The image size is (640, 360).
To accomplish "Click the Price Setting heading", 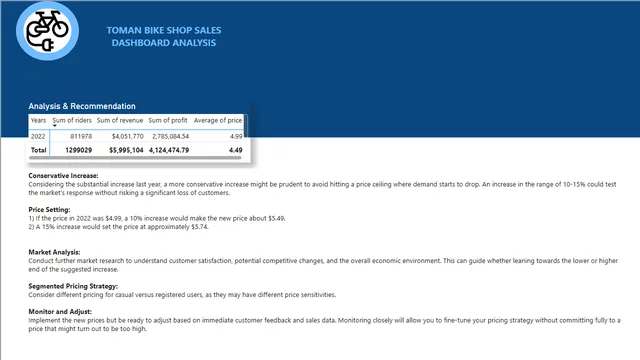I will click(x=49, y=210).
